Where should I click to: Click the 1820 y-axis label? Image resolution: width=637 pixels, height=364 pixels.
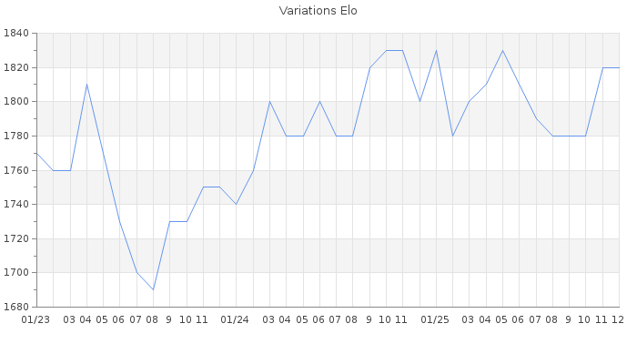pyautogui.click(x=16, y=68)
